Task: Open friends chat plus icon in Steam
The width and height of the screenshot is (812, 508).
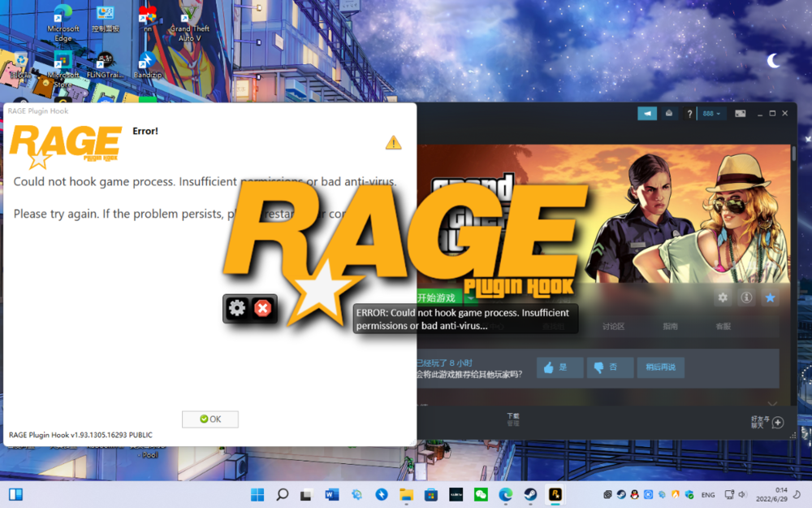Action: tap(777, 422)
